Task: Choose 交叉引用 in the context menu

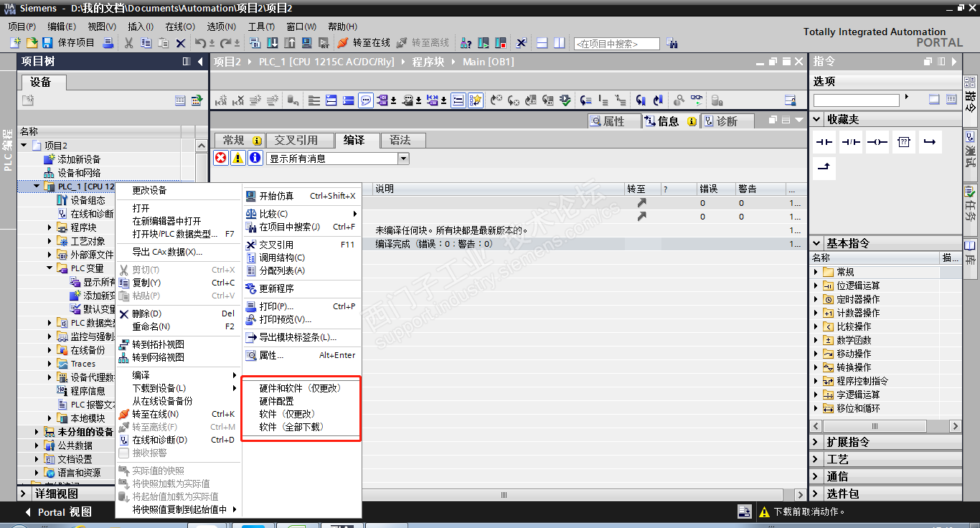Action: click(301, 245)
